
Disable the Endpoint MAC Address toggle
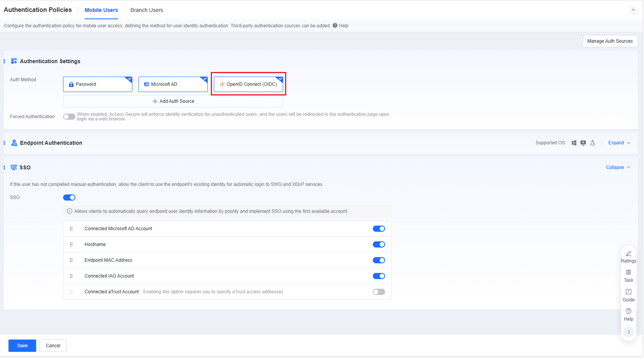379,260
